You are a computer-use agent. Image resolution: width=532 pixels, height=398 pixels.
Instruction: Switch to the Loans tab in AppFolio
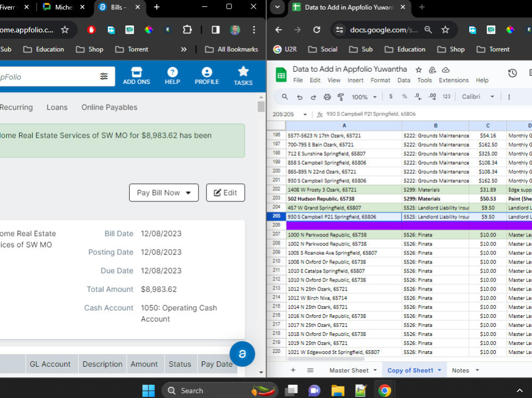click(x=57, y=107)
